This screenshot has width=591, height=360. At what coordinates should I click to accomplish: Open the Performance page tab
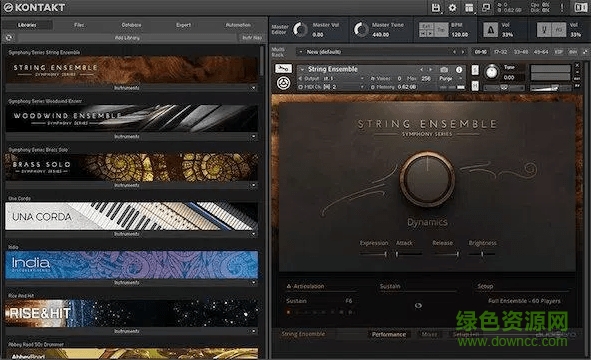[x=389, y=334]
